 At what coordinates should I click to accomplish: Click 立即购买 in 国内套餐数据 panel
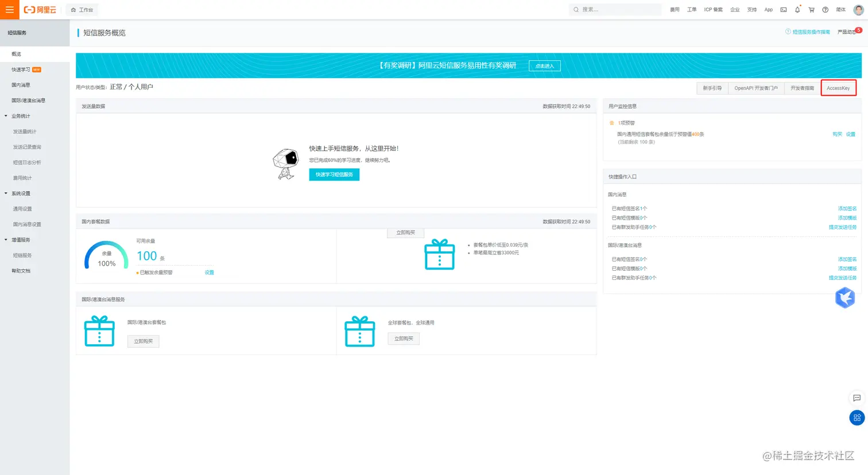pos(405,233)
